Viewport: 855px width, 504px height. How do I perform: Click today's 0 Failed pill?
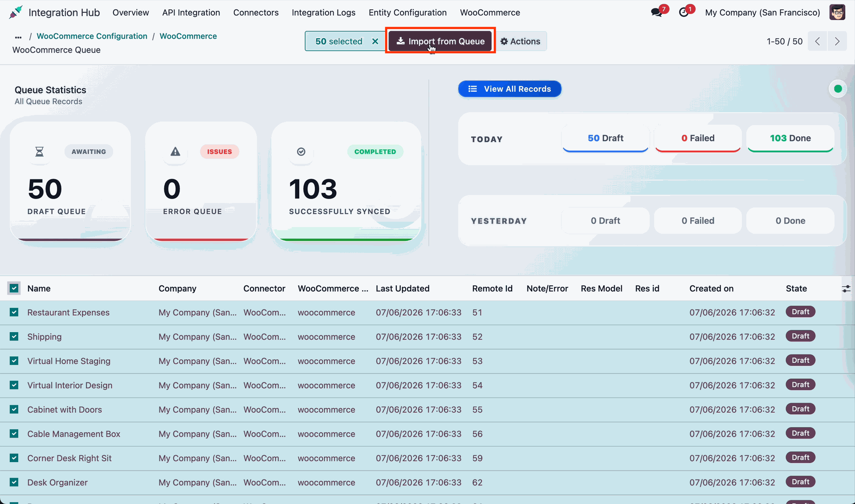[x=698, y=138]
